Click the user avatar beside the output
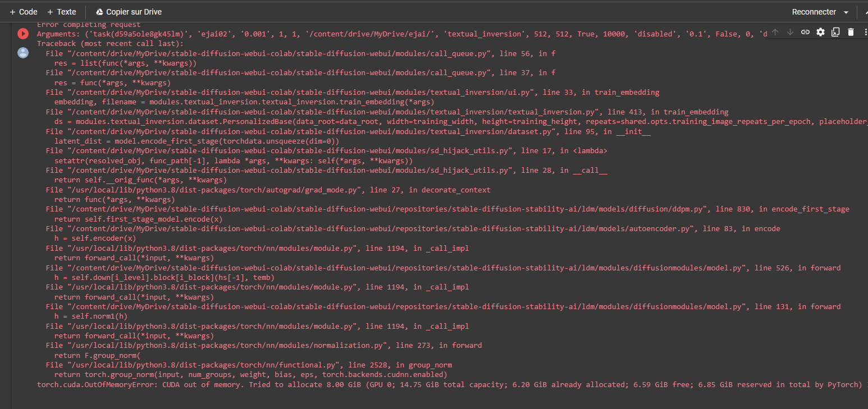 tap(23, 53)
